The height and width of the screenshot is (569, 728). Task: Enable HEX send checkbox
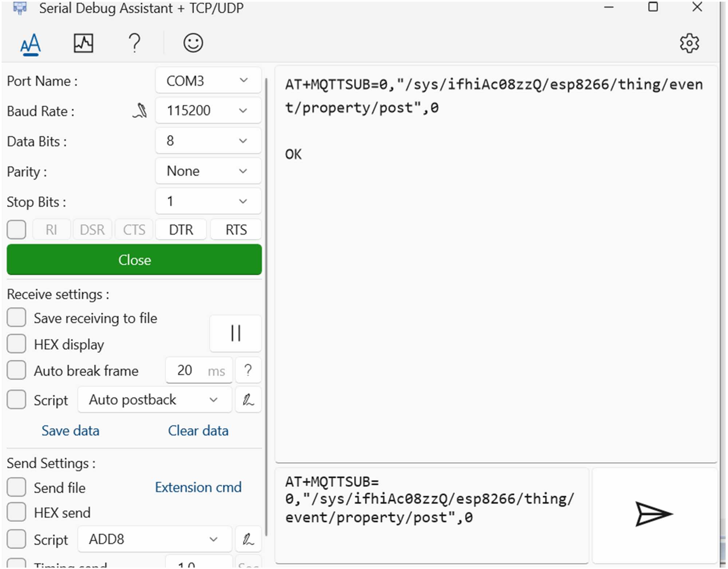pos(16,512)
